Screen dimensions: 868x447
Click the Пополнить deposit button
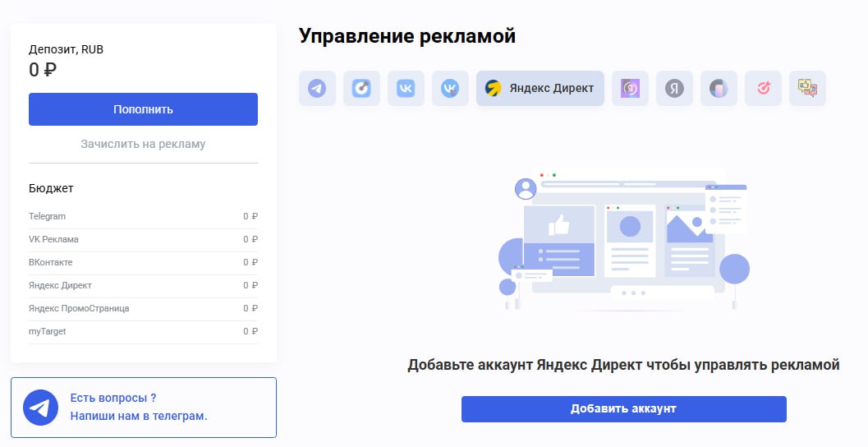[144, 109]
